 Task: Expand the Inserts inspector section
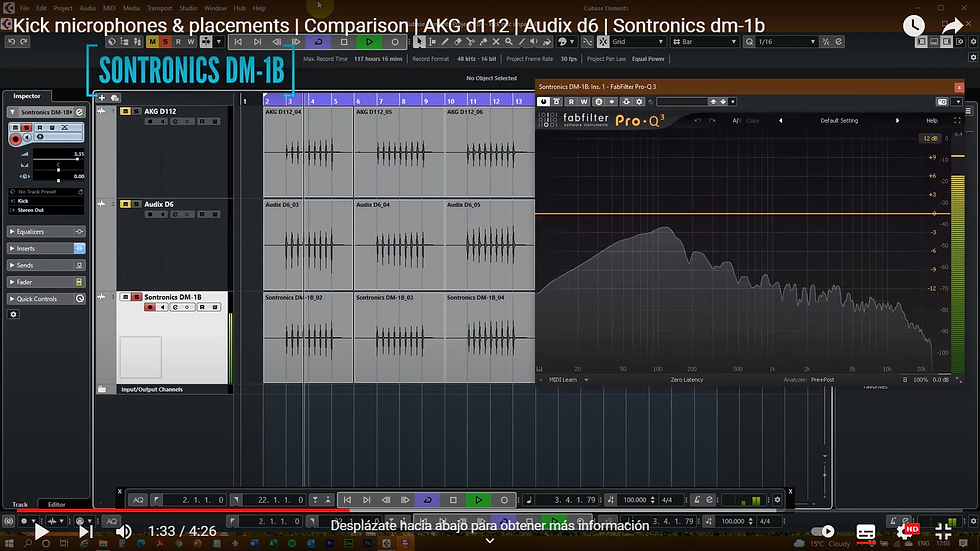coord(46,249)
